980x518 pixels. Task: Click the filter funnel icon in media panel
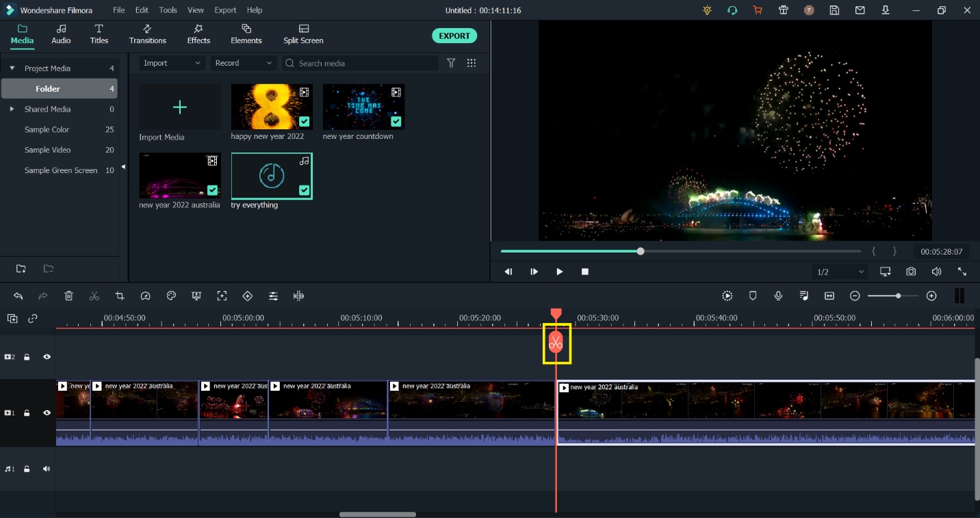tap(451, 63)
